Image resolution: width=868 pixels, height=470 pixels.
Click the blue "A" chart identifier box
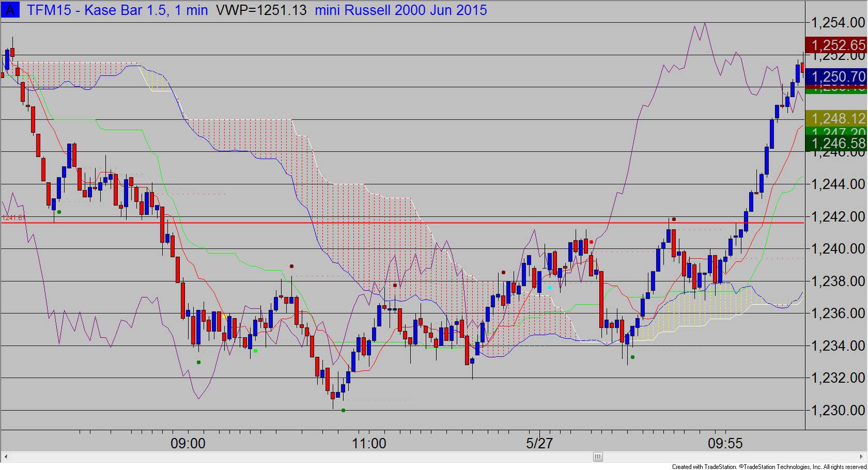(10, 10)
